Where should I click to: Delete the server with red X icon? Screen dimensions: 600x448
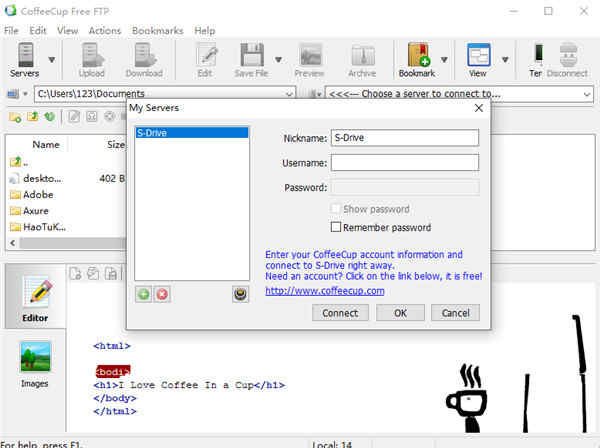click(x=162, y=294)
